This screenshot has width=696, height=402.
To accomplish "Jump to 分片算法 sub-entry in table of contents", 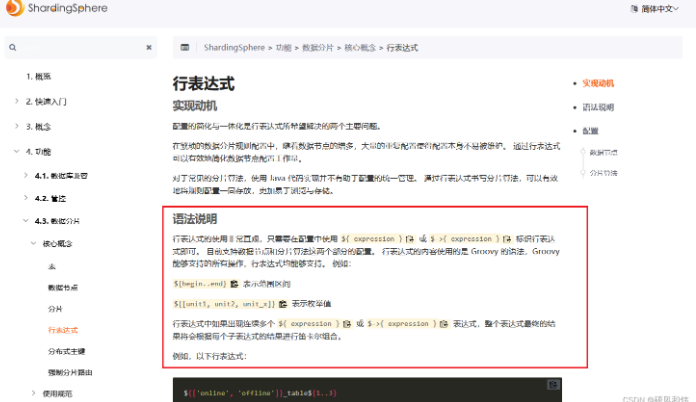I will coord(603,173).
